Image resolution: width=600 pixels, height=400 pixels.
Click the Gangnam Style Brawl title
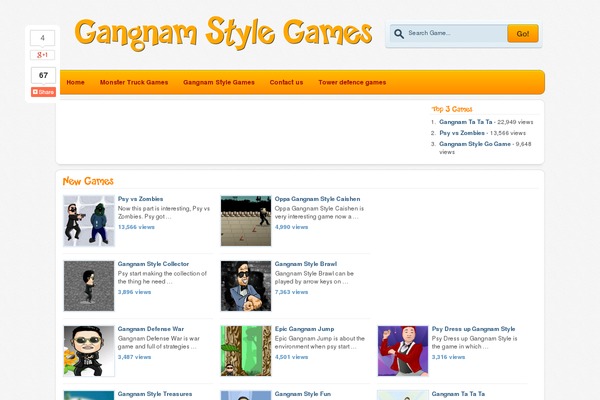pyautogui.click(x=306, y=264)
